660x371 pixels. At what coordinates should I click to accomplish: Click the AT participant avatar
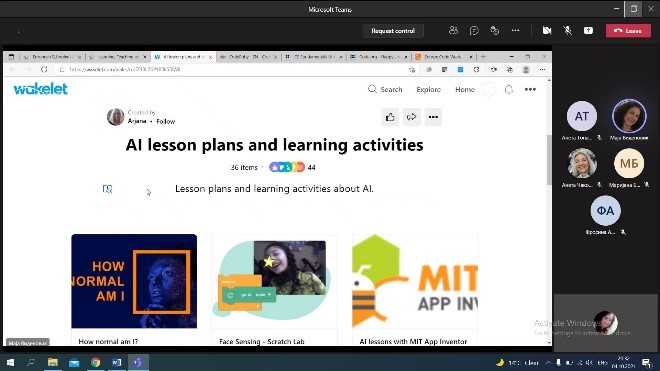pos(582,116)
